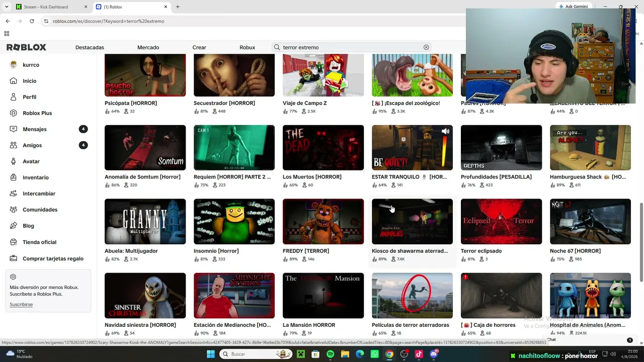Open Requiem [HORROR] PARTE 2 game thumbnail
The width and height of the screenshot is (644, 362).
[x=234, y=147]
